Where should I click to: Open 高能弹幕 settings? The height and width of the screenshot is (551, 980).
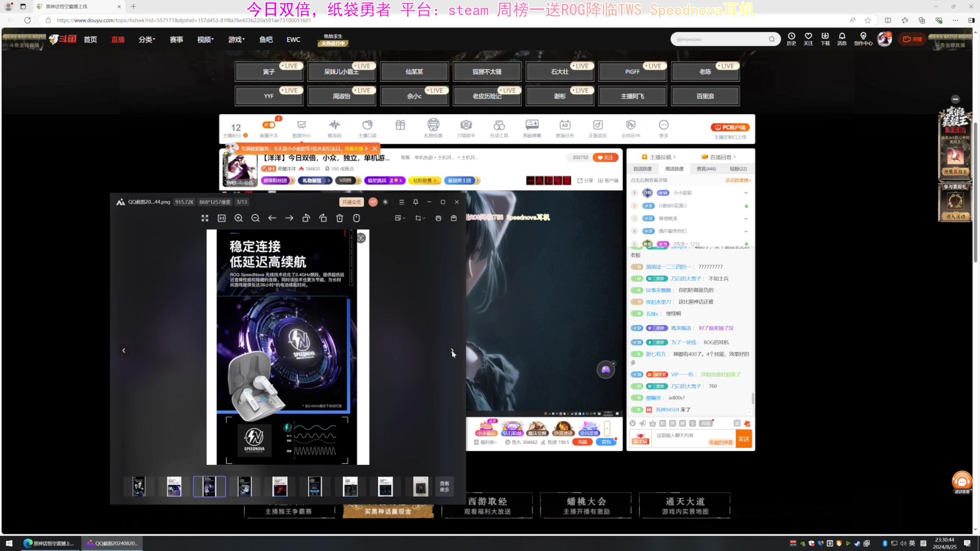(x=532, y=129)
